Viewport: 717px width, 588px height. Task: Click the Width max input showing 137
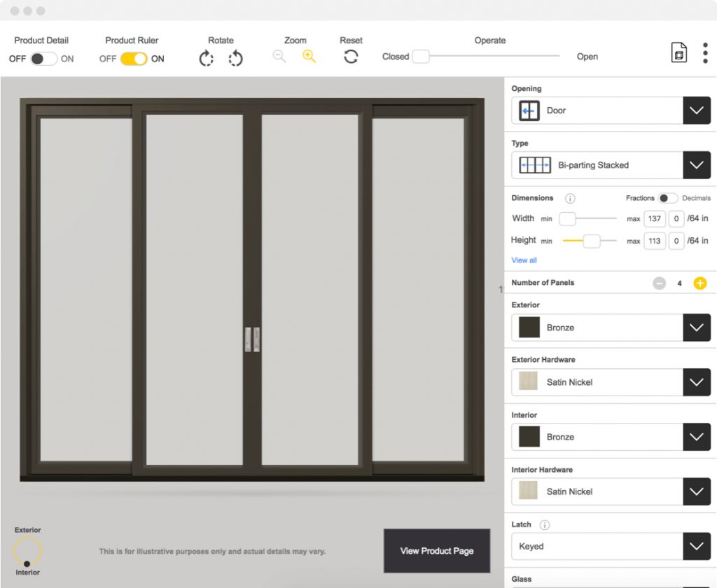click(654, 218)
